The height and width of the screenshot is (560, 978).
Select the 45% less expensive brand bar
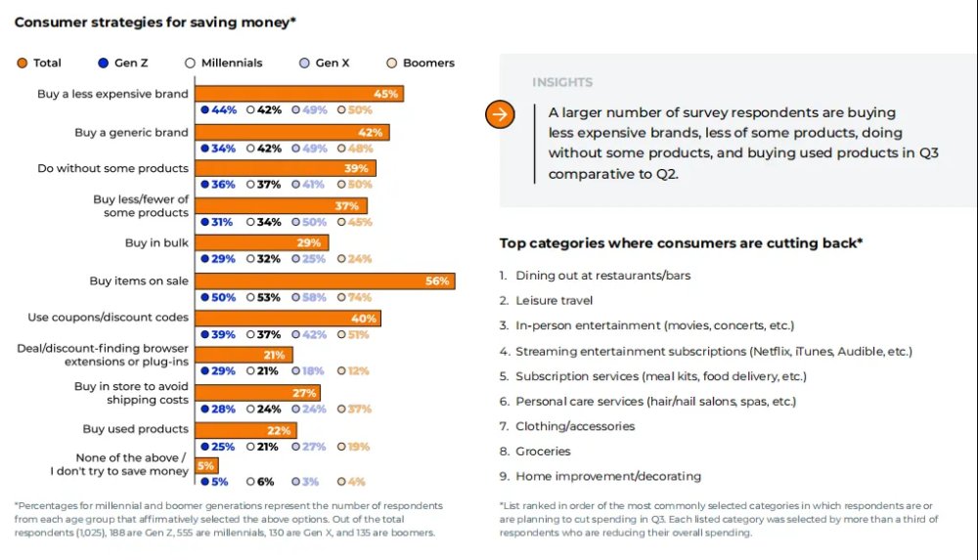click(299, 94)
